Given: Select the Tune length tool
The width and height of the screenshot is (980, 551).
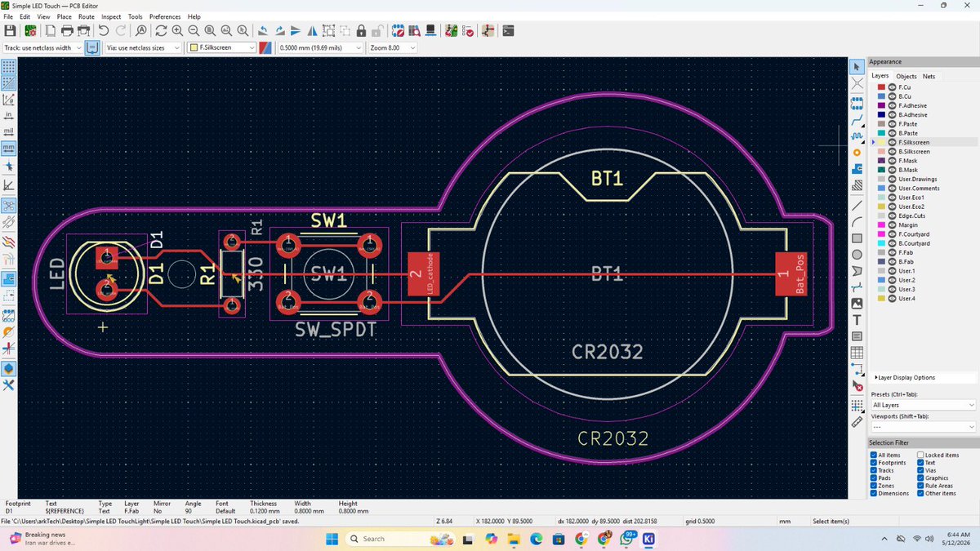Looking at the screenshot, I should pyautogui.click(x=857, y=135).
